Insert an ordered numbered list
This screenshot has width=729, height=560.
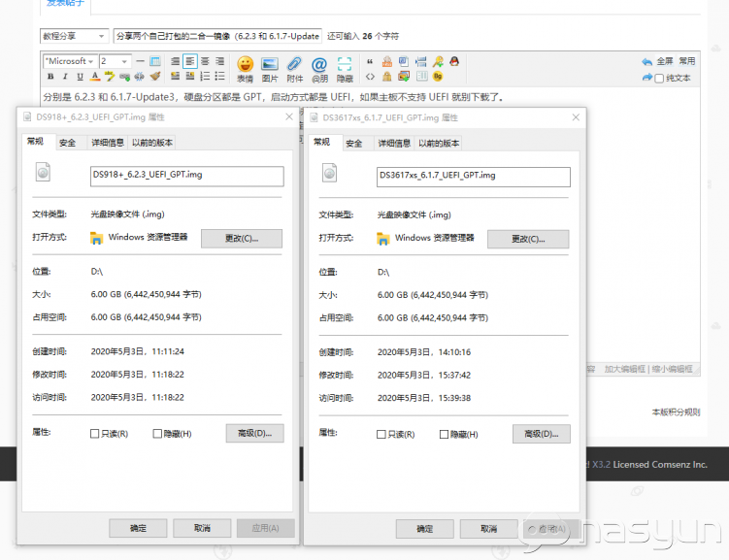click(x=205, y=77)
